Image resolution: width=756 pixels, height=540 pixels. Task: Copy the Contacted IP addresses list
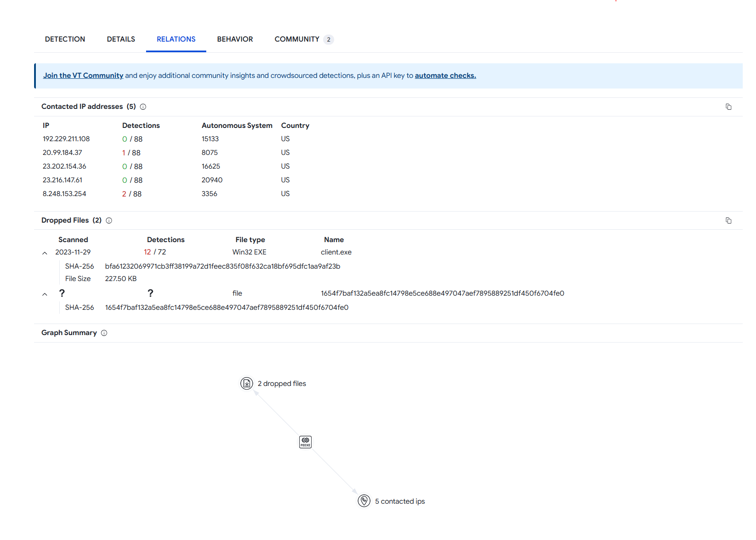click(729, 107)
